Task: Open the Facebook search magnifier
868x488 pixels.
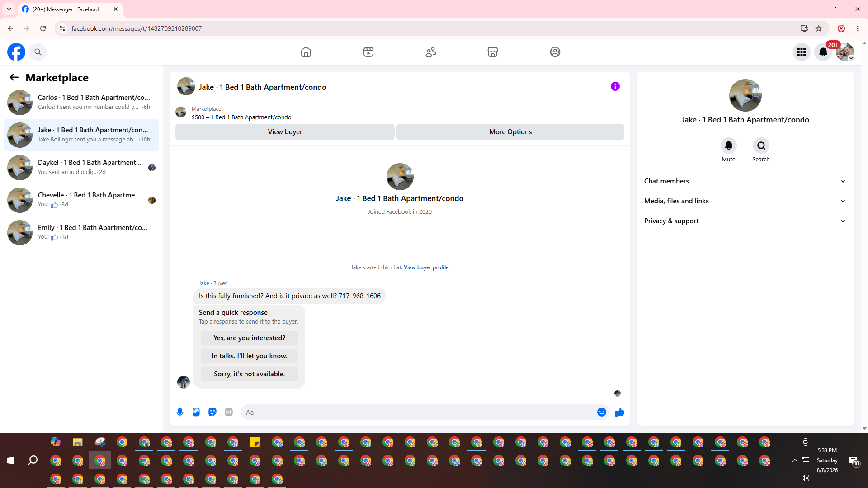Action: [x=38, y=52]
